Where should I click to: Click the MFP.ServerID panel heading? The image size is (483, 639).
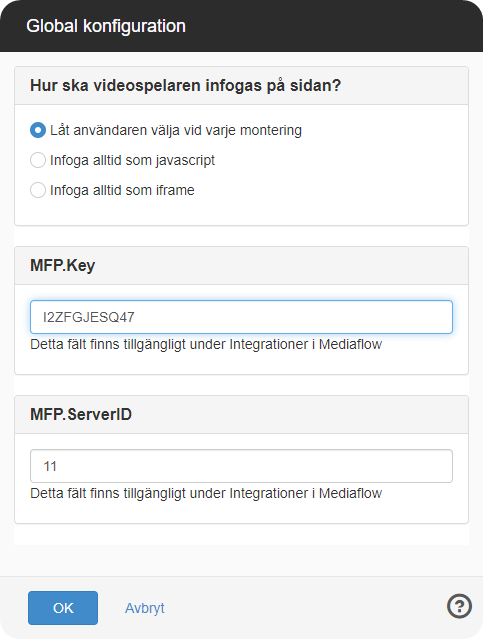81,414
